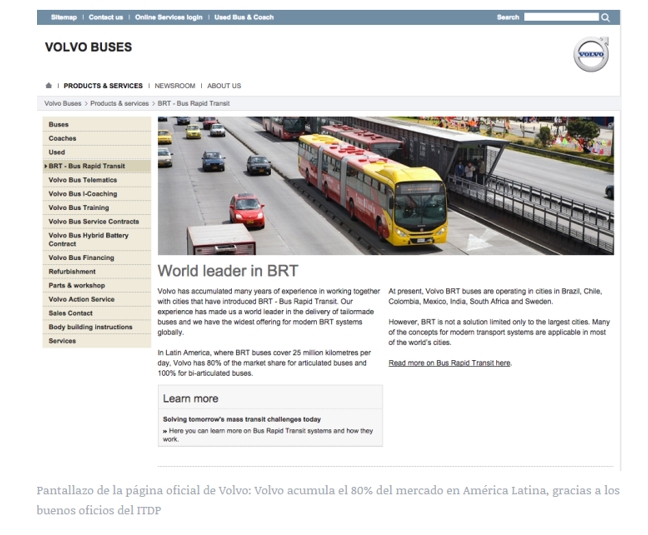648x535 pixels.
Task: Open Volvo Bus Telematics sidebar entry
Action: [82, 180]
